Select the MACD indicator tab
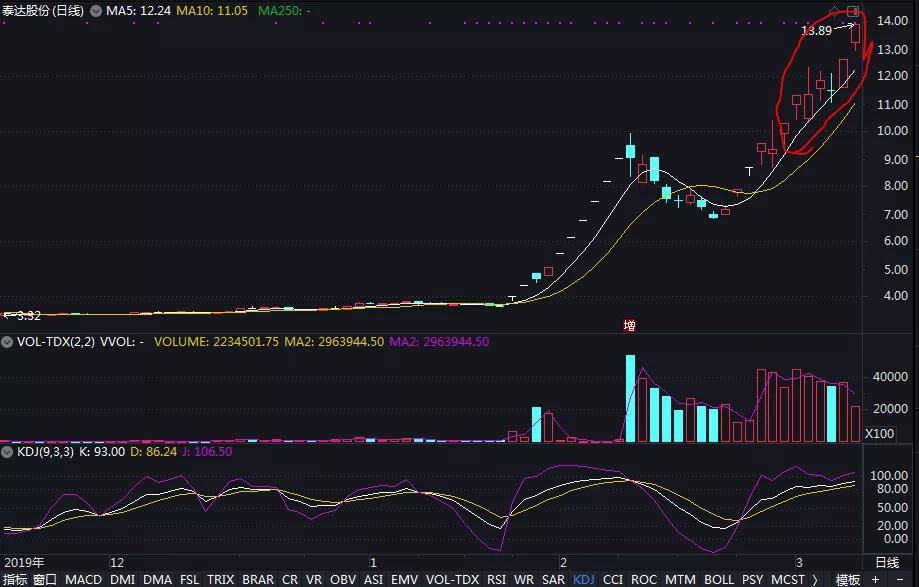919x587 pixels. click(84, 579)
